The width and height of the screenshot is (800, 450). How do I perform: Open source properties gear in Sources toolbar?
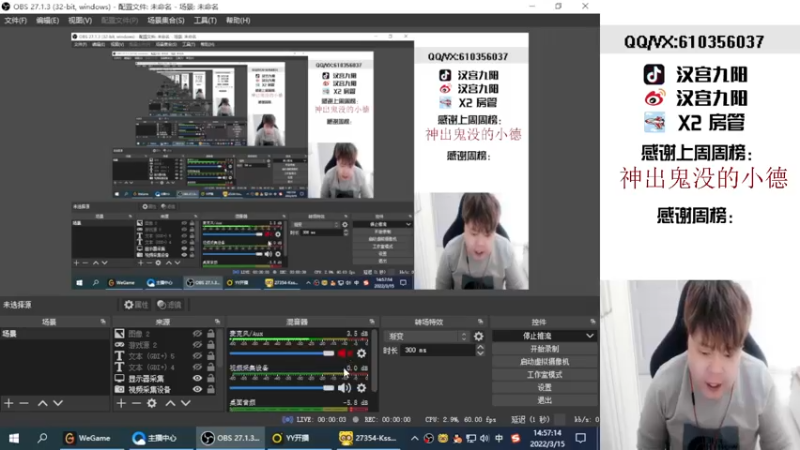[152, 403]
